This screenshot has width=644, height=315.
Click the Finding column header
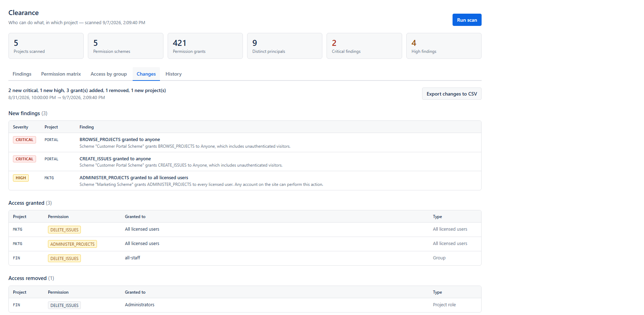(86, 127)
